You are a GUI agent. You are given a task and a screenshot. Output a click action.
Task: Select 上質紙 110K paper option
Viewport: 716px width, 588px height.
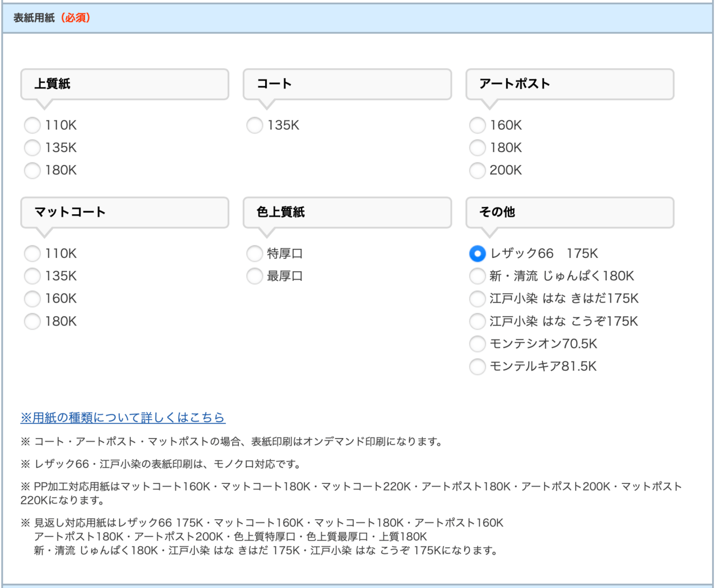click(x=32, y=125)
